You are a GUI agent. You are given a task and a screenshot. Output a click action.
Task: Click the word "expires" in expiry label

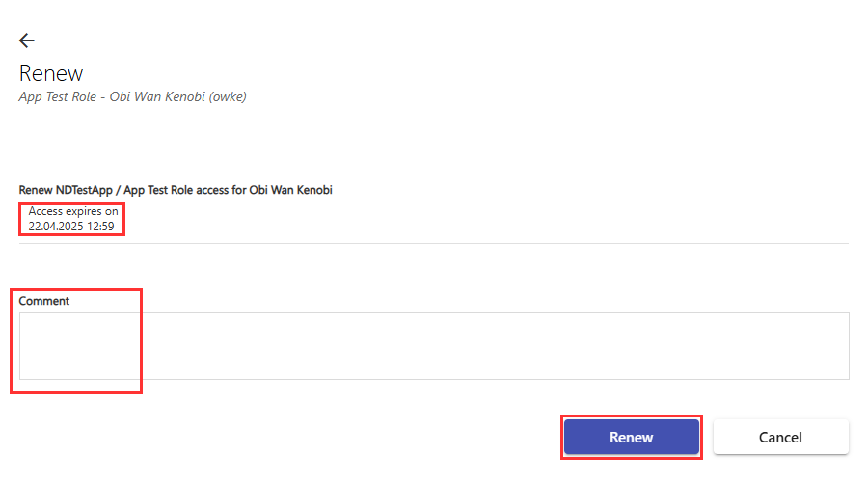pos(82,211)
